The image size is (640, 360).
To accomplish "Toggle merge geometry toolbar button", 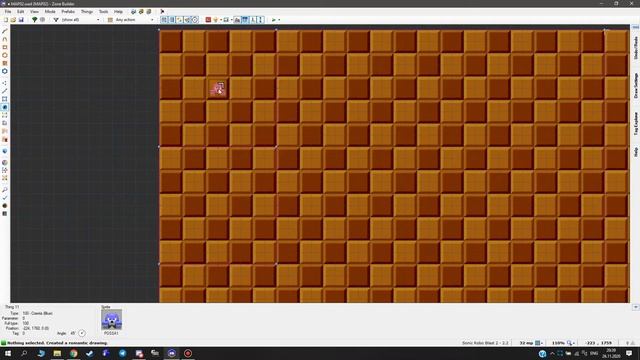I will pos(180,20).
